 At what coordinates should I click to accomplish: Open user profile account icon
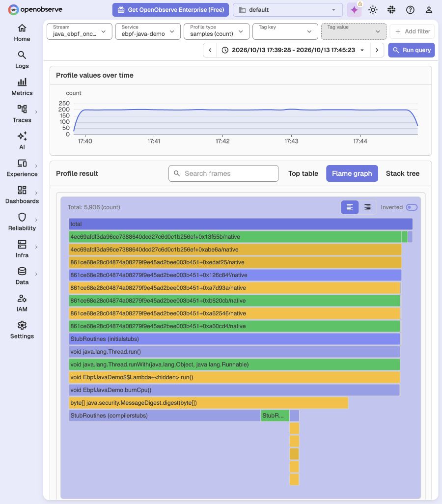429,10
